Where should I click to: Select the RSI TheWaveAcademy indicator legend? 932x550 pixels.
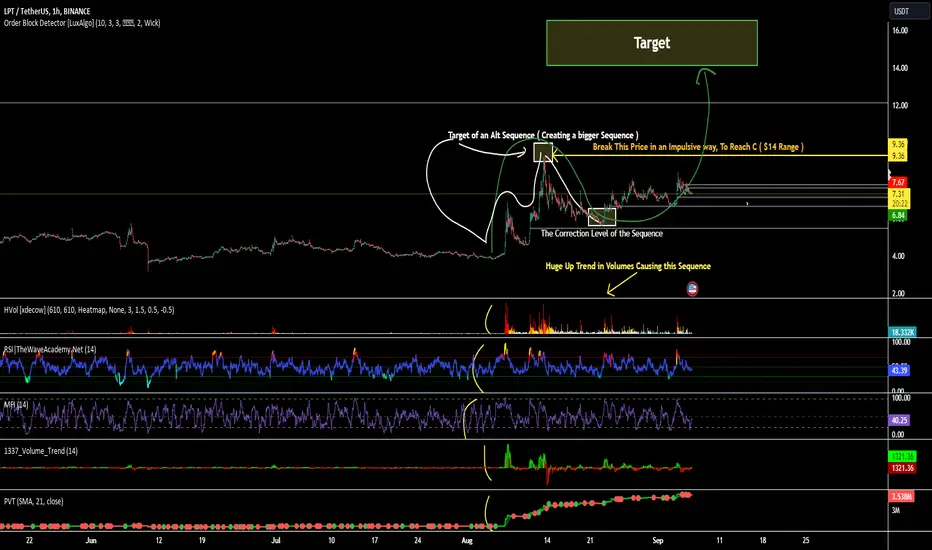[x=50, y=349]
